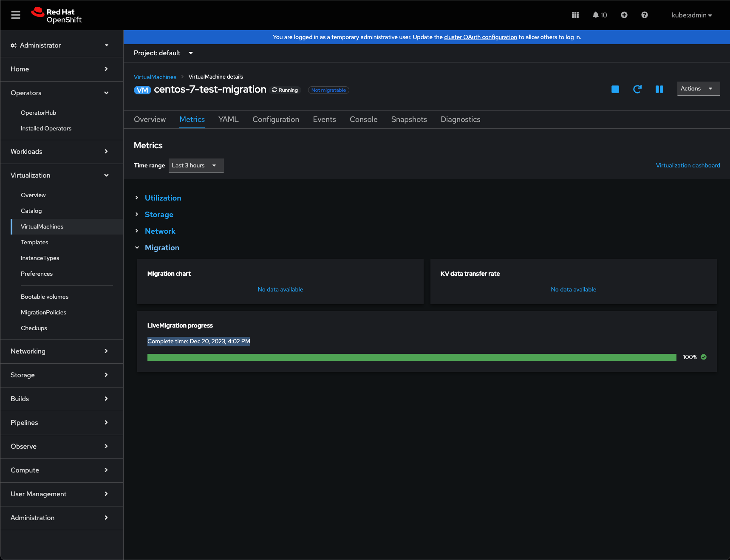Open the help question mark icon
The height and width of the screenshot is (560, 730).
point(644,15)
